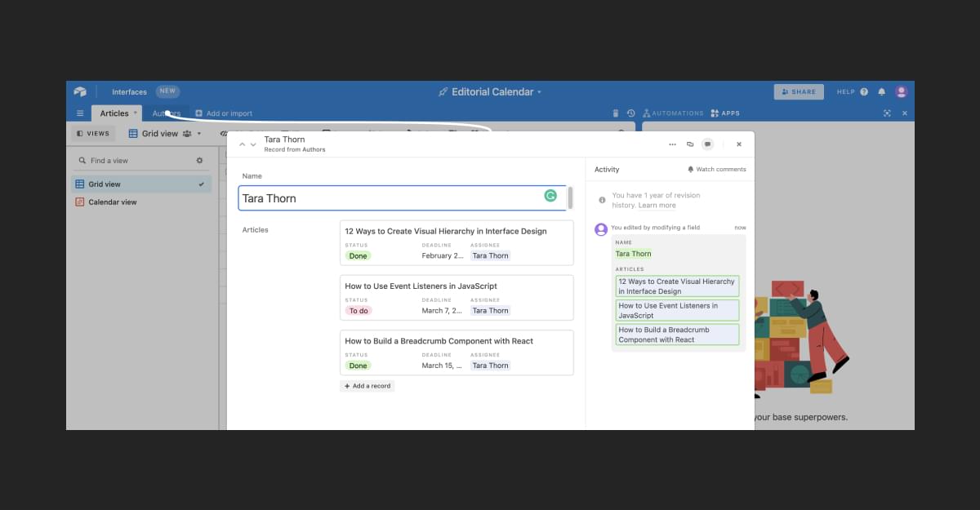The height and width of the screenshot is (510, 980).
Task: Toggle Watch comments for this record
Action: pos(716,170)
